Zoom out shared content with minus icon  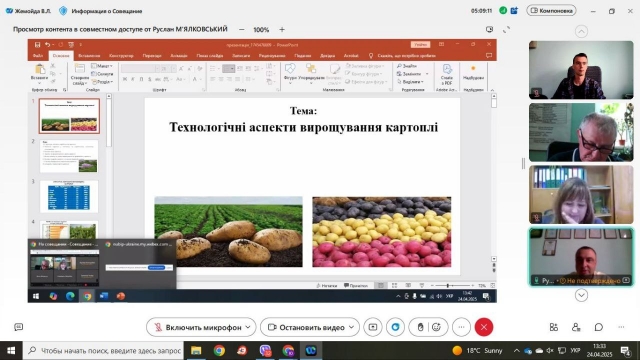point(242,29)
